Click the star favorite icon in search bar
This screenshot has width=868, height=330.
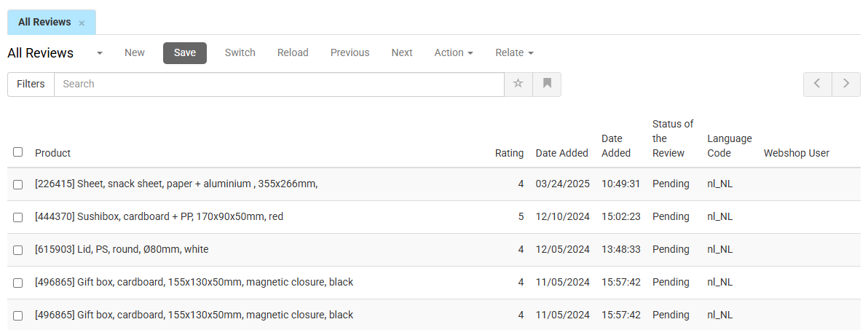(x=518, y=85)
